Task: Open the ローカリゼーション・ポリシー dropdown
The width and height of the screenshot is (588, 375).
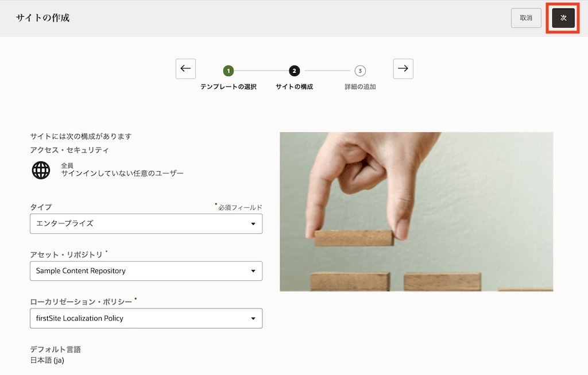Action: click(x=146, y=318)
